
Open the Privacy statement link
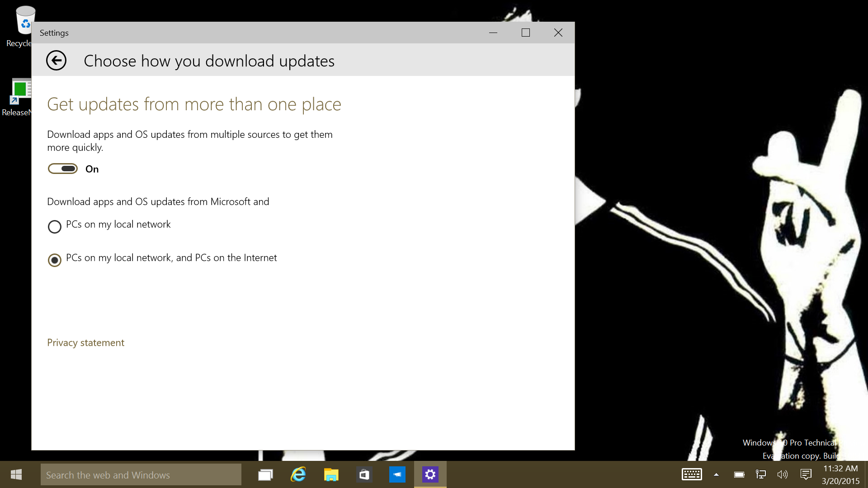click(85, 343)
